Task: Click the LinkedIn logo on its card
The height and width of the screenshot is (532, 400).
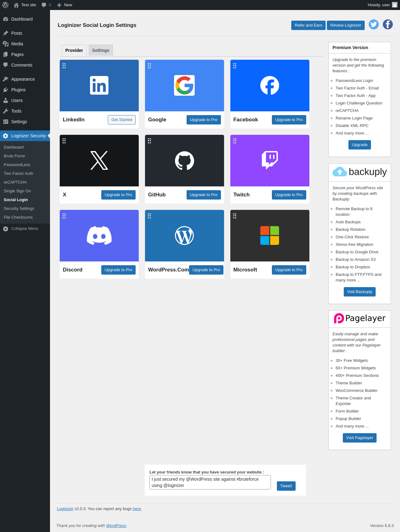Action: coord(99,85)
